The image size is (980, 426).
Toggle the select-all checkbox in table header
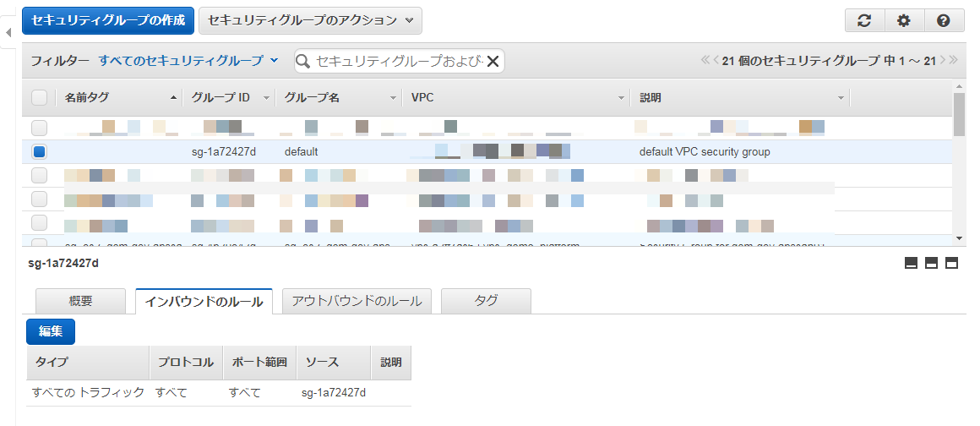[39, 98]
